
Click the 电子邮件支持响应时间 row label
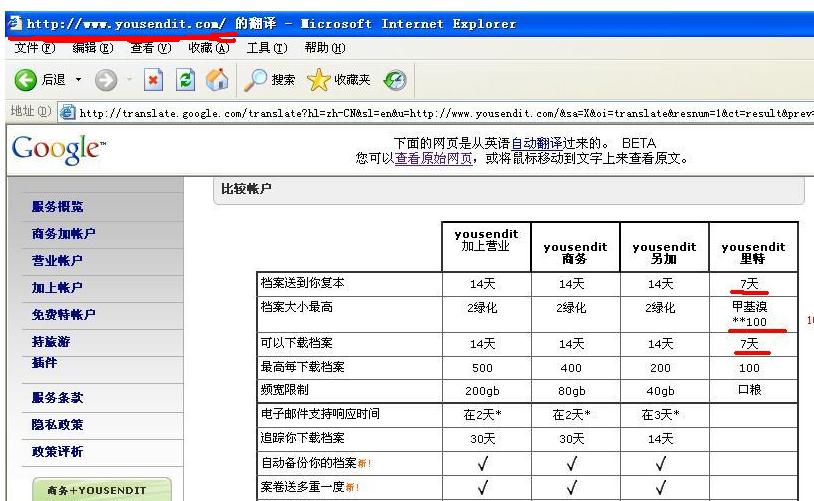point(320,414)
